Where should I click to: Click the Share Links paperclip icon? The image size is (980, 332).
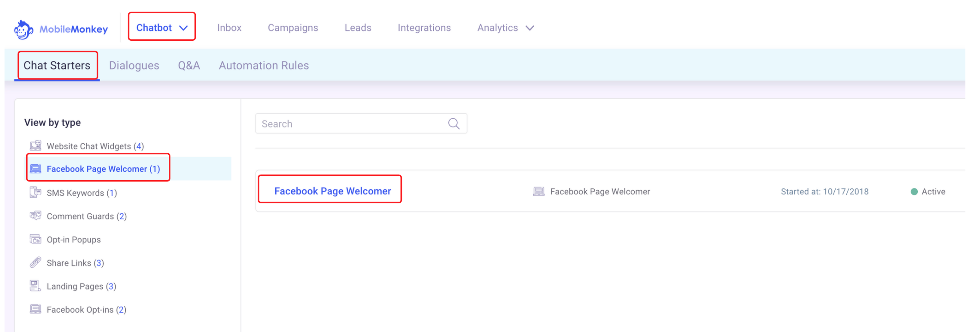[x=36, y=263]
